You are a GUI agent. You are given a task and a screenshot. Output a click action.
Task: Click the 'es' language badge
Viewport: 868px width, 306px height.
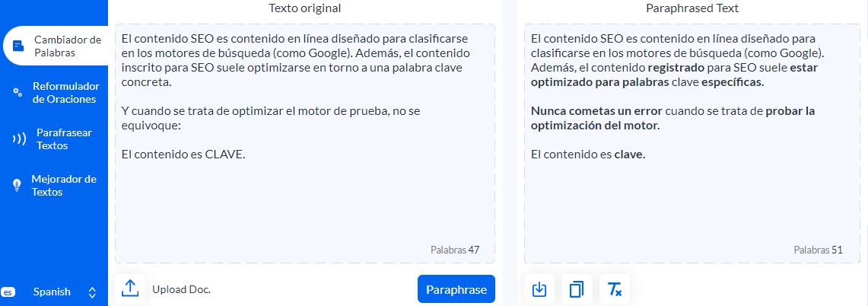(8, 292)
